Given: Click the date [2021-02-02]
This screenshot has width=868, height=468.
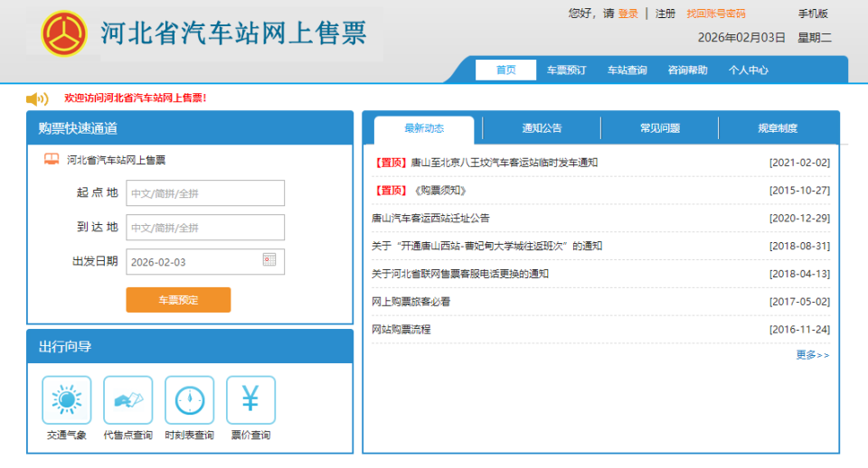Looking at the screenshot, I should (x=799, y=163).
